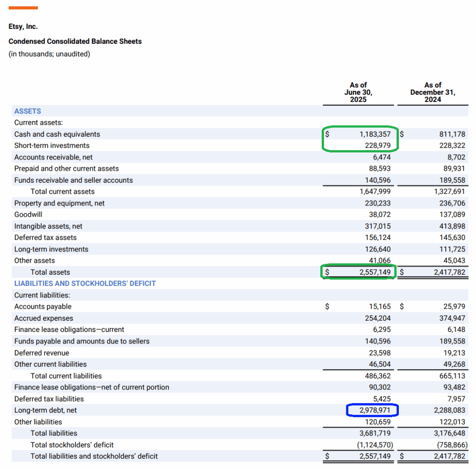Click prepaid assets value 88,593
This screenshot has height=469, width=476.
[x=380, y=169]
